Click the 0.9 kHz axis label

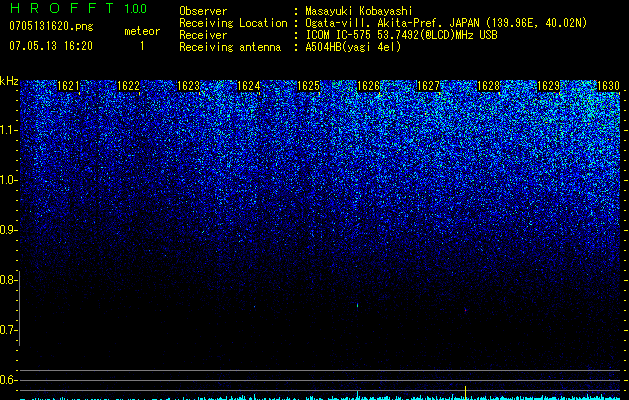coord(8,230)
